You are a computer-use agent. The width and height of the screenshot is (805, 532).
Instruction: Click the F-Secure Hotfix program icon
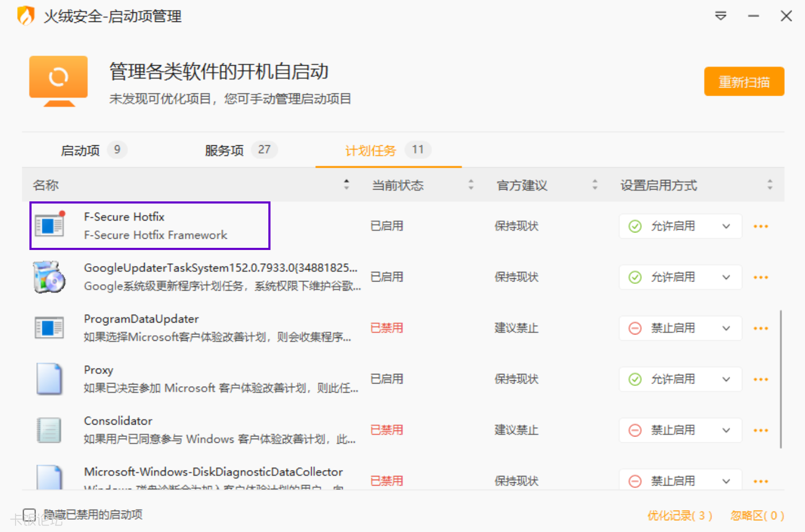pyautogui.click(x=50, y=224)
